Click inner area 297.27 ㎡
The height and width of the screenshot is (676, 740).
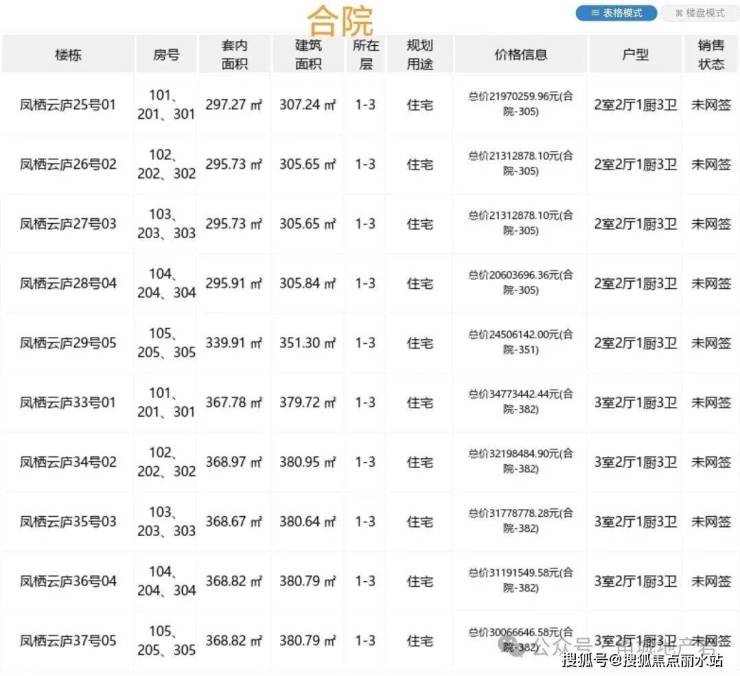234,105
